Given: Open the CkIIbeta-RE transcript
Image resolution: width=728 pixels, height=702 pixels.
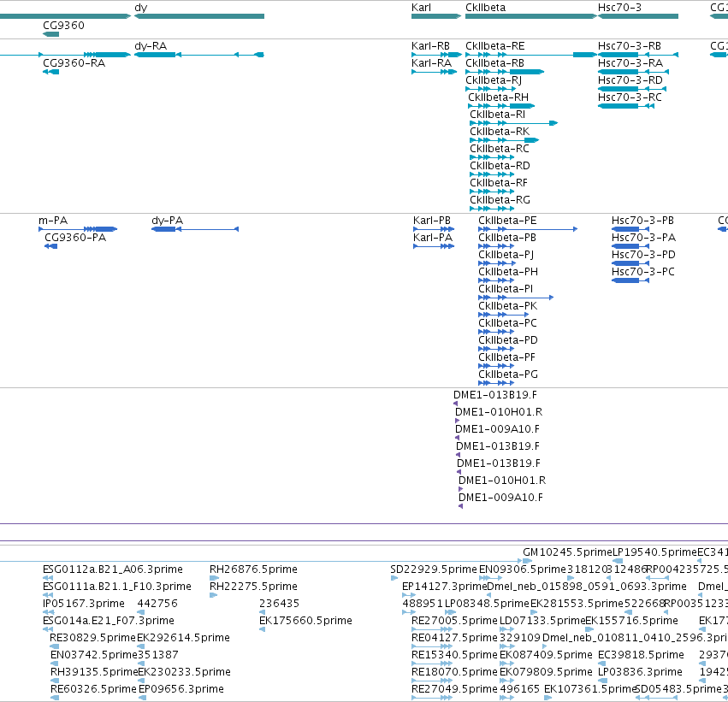Looking at the screenshot, I should pos(495,46).
